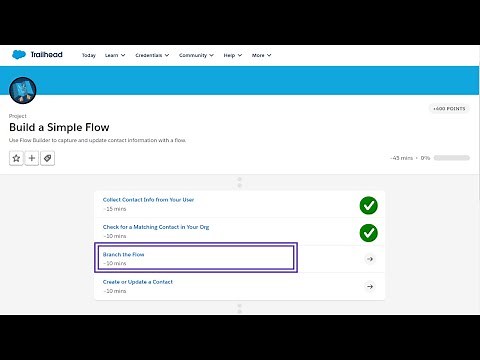Click the ~45 mins duration text
The height and width of the screenshot is (360, 480).
pyautogui.click(x=401, y=158)
